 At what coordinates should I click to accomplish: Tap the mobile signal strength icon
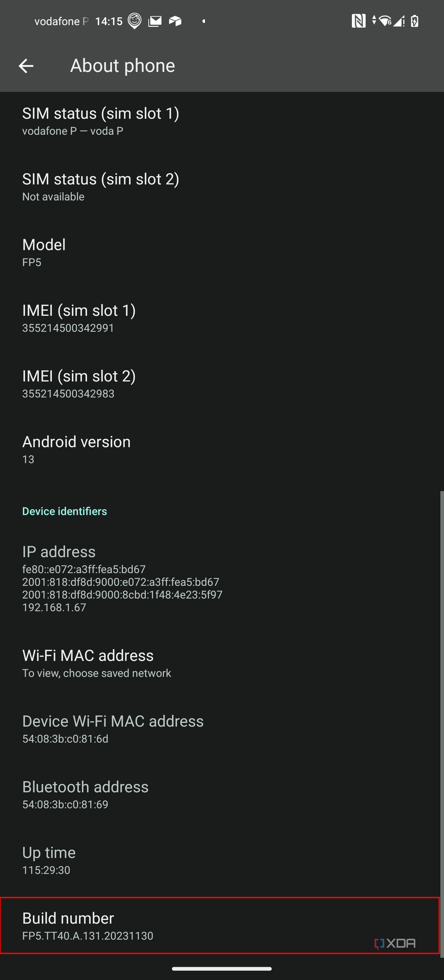pos(399,21)
